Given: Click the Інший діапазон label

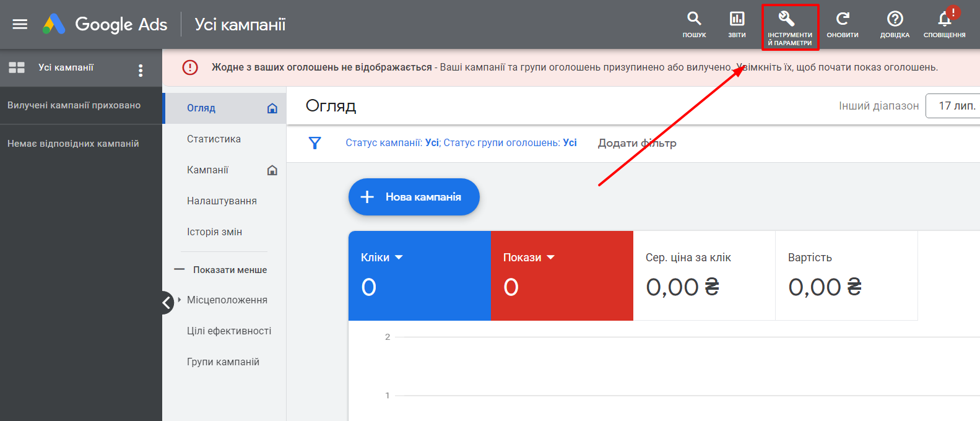Looking at the screenshot, I should click(878, 106).
